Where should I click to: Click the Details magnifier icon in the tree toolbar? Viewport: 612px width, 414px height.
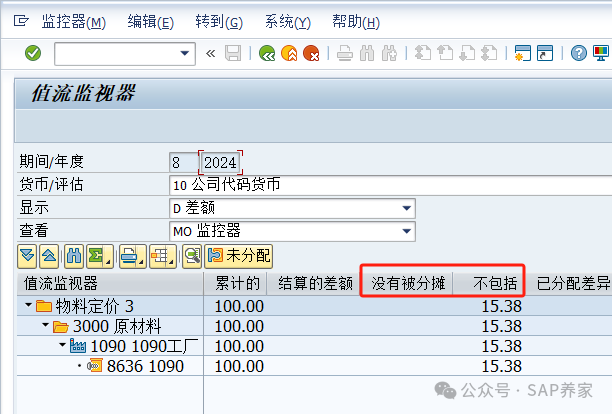click(x=192, y=256)
